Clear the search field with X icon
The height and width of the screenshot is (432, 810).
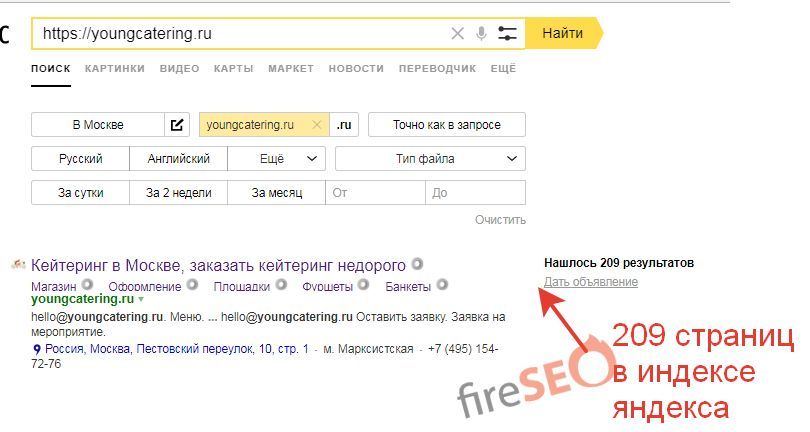[x=458, y=34]
